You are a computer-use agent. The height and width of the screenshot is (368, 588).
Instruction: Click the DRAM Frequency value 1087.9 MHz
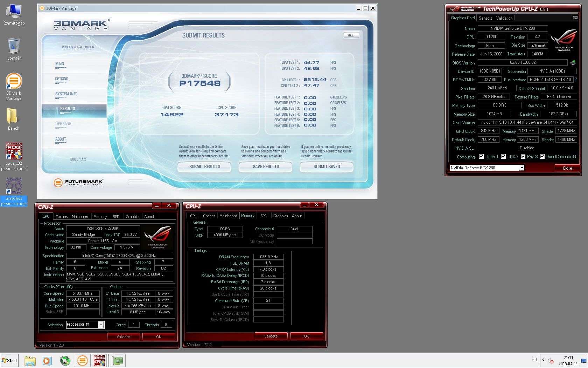pyautogui.click(x=268, y=257)
